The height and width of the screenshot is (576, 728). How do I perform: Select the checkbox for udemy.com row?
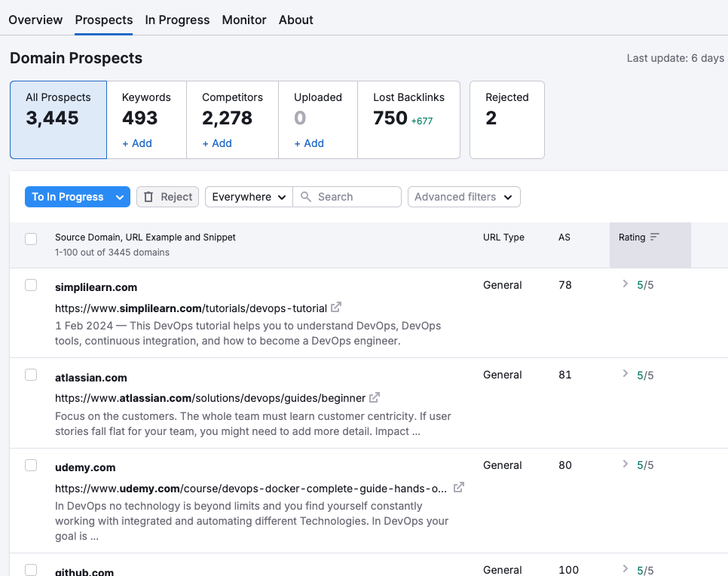(x=31, y=464)
